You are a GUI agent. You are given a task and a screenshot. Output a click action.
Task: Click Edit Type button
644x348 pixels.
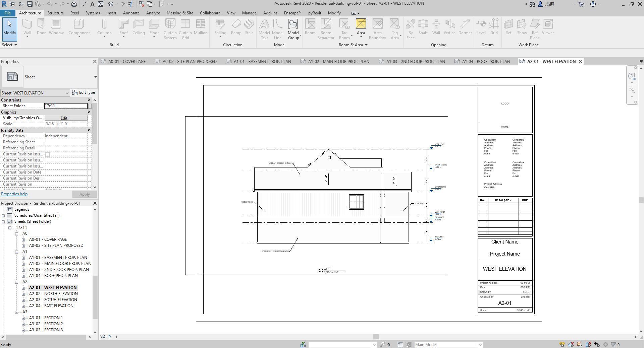84,93
